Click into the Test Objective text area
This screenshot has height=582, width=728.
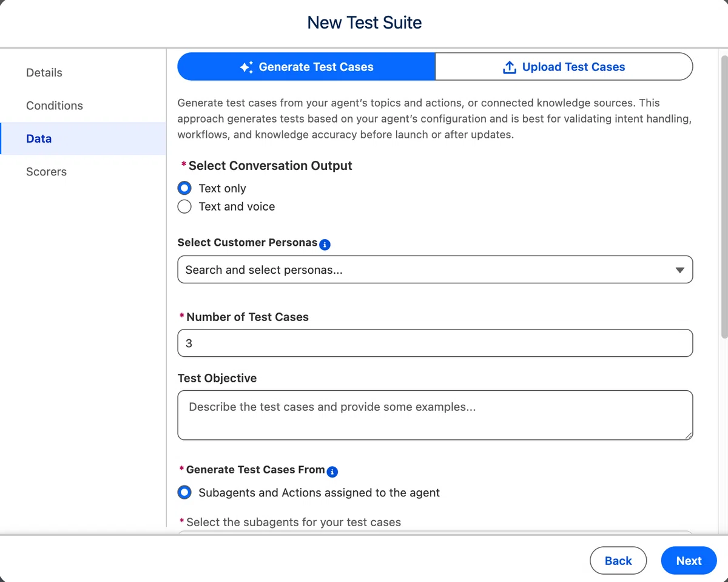click(x=435, y=415)
